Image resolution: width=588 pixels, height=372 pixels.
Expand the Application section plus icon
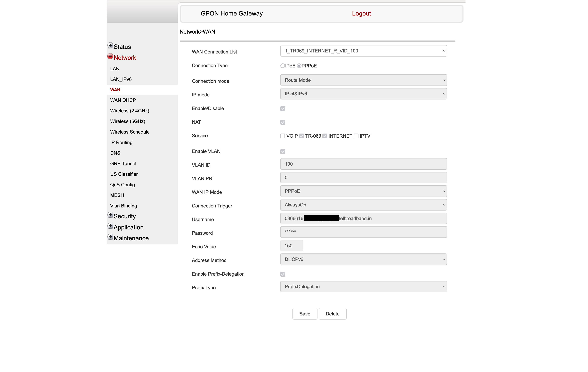[x=110, y=226]
